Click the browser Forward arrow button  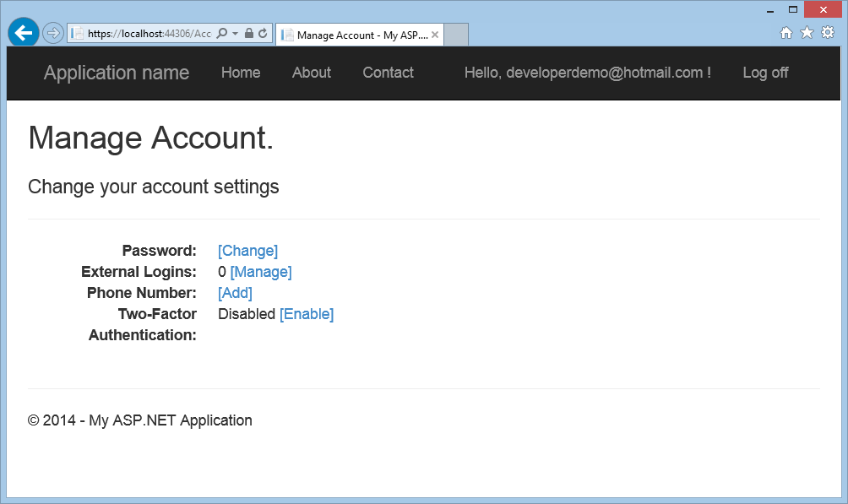52,34
